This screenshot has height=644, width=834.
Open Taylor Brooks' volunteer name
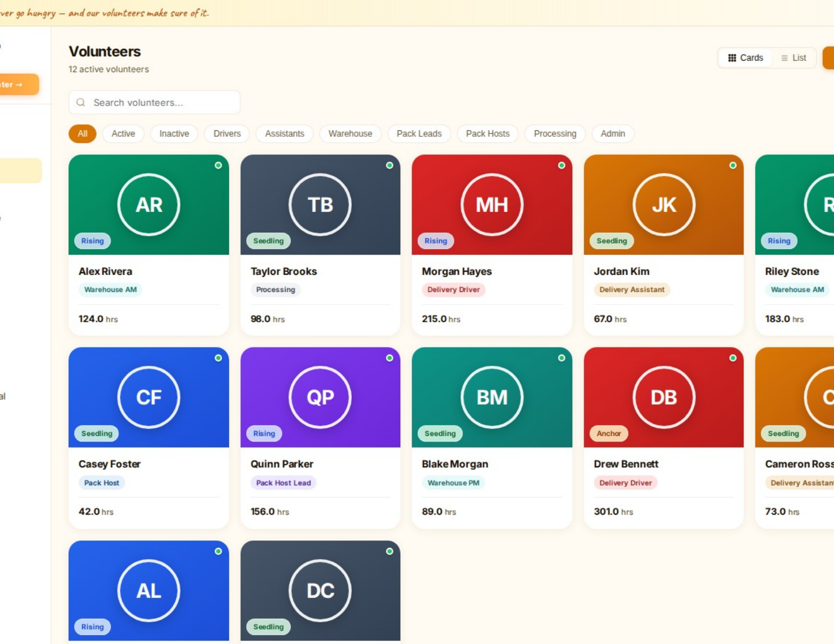click(284, 271)
